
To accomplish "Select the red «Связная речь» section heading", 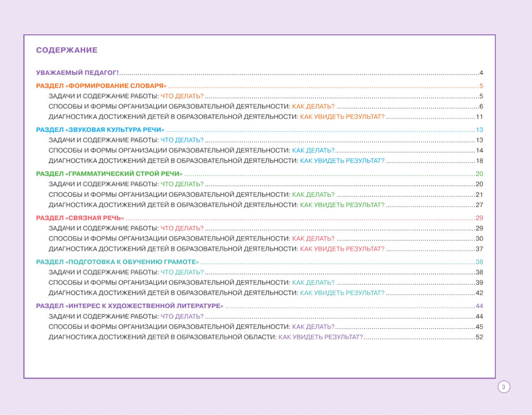I will [x=80, y=218].
